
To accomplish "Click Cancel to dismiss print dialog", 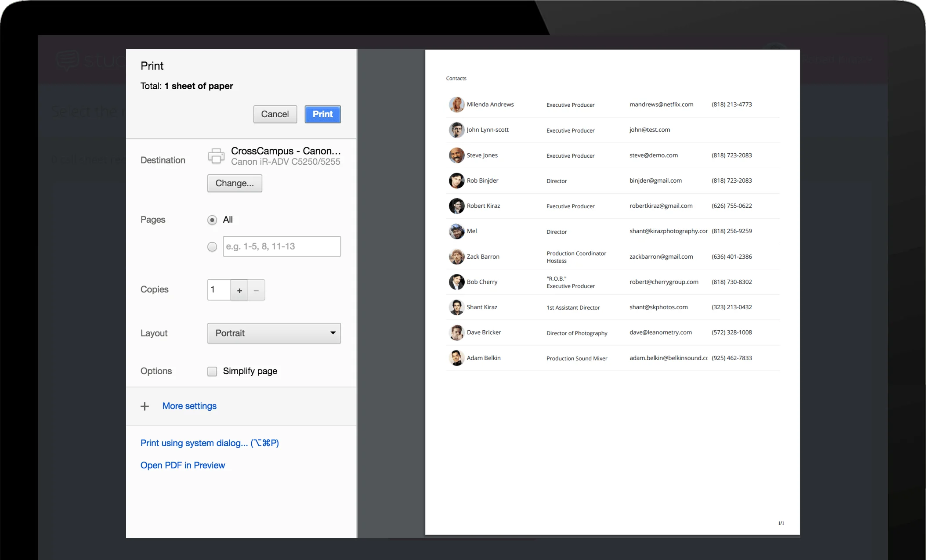I will (x=275, y=114).
